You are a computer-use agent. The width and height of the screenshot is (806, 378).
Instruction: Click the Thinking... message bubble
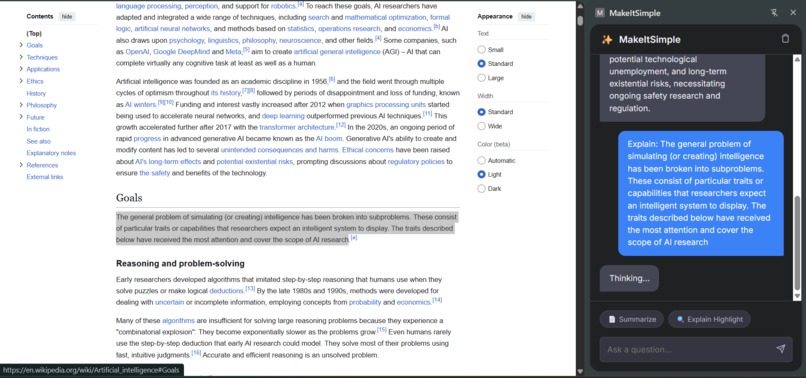(629, 278)
